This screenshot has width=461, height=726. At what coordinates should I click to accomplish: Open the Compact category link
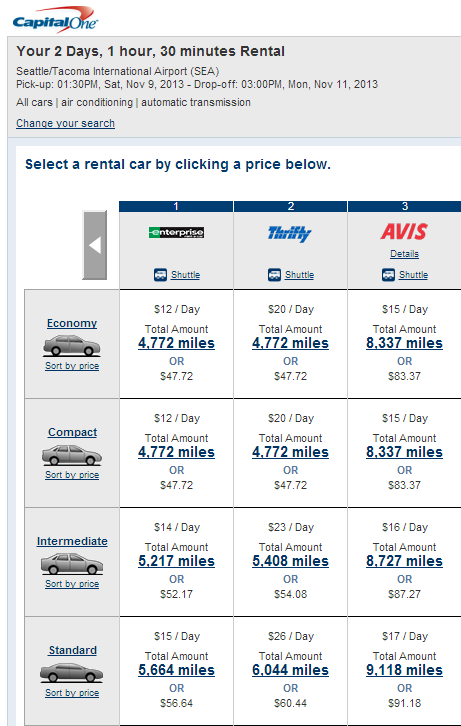(x=72, y=432)
